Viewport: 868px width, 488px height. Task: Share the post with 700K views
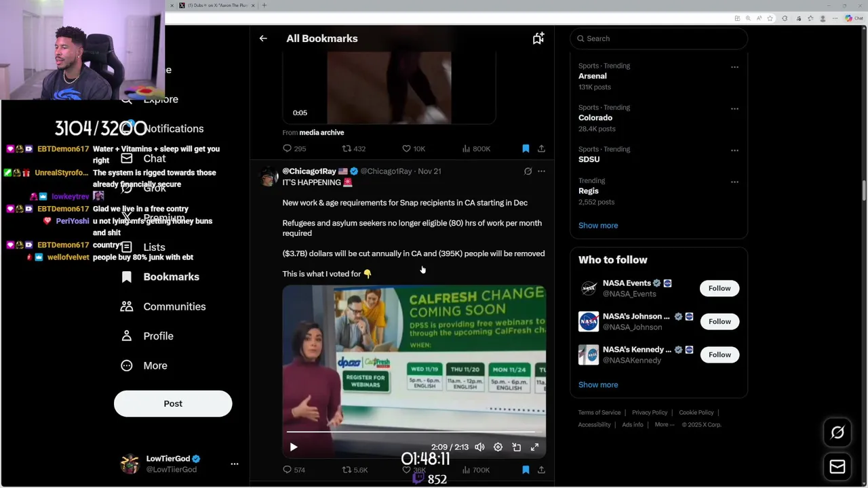click(541, 470)
